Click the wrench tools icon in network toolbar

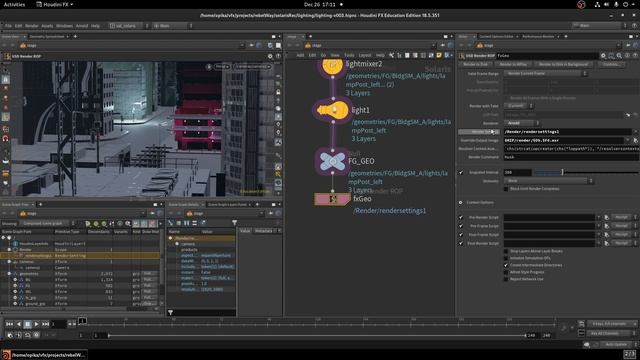391,55
